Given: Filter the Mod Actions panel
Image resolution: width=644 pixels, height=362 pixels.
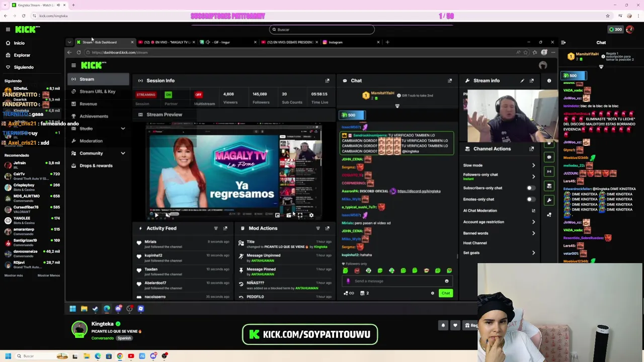Looking at the screenshot, I should 318,228.
